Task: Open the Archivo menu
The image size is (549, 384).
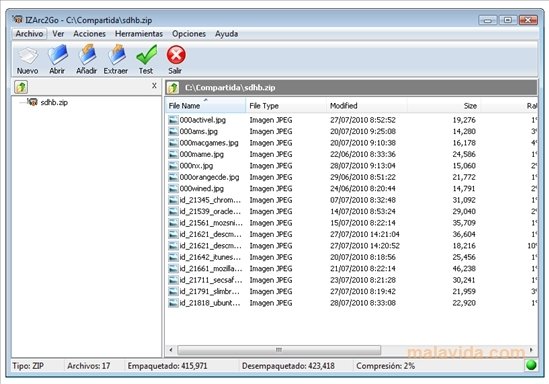Action: (29, 34)
